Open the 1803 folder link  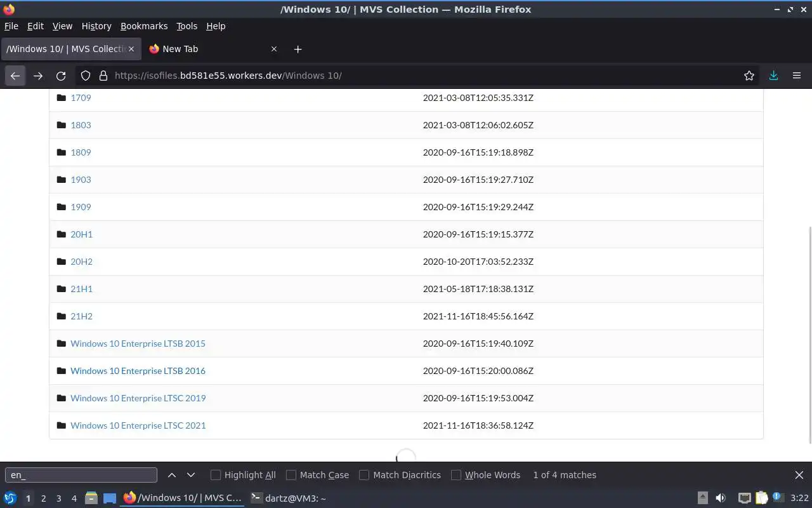click(81, 125)
